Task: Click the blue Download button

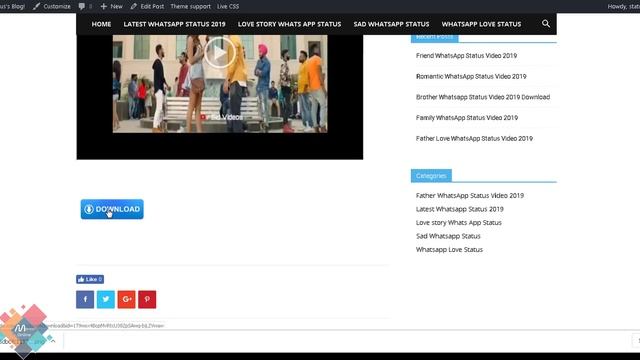Action: point(112,209)
